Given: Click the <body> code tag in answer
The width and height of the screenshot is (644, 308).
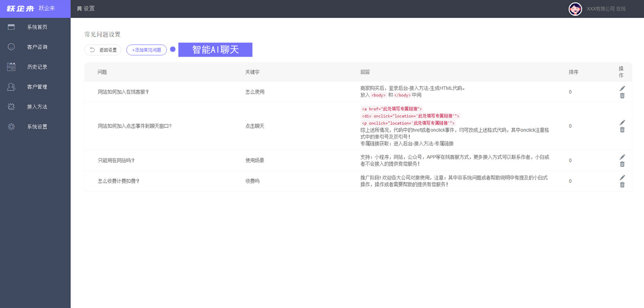Looking at the screenshot, I should point(378,95).
